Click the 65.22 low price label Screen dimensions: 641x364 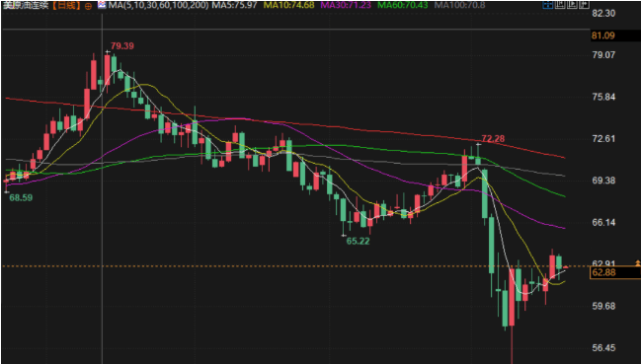pyautogui.click(x=359, y=241)
